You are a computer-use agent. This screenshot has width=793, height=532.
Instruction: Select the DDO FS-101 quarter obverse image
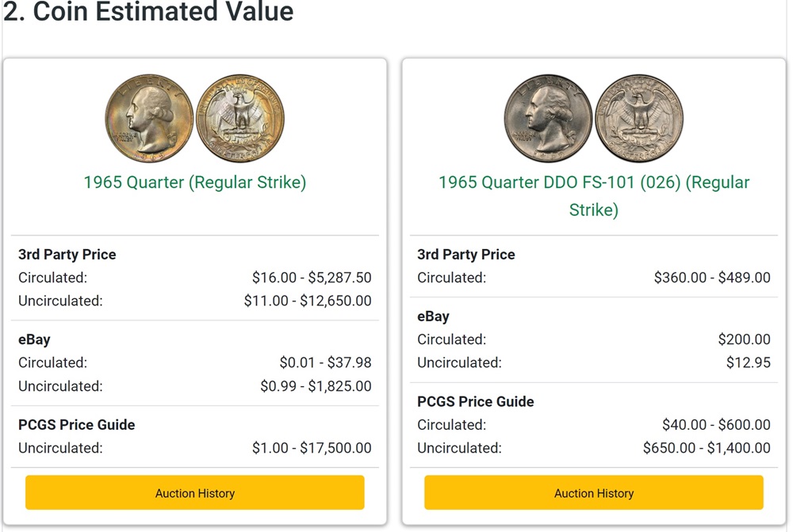547,117
